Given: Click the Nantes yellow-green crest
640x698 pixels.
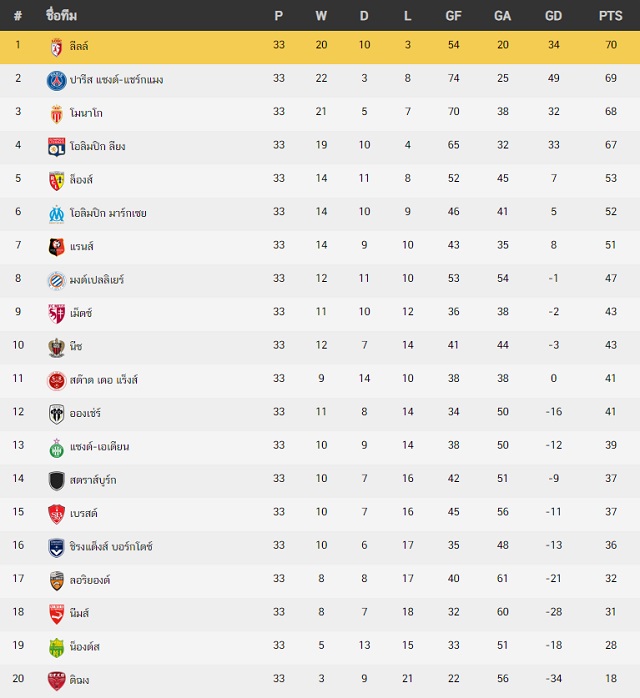Looking at the screenshot, I should (x=57, y=648).
